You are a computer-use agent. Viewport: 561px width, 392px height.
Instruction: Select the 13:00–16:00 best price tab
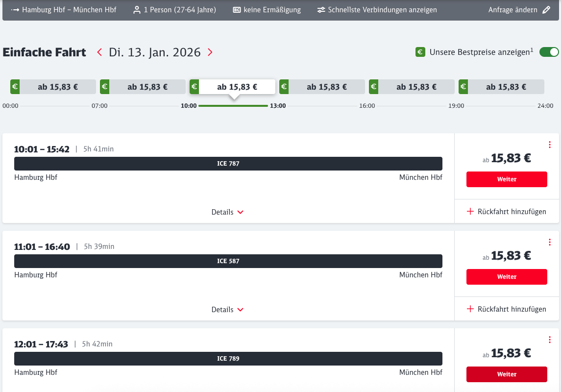(322, 87)
